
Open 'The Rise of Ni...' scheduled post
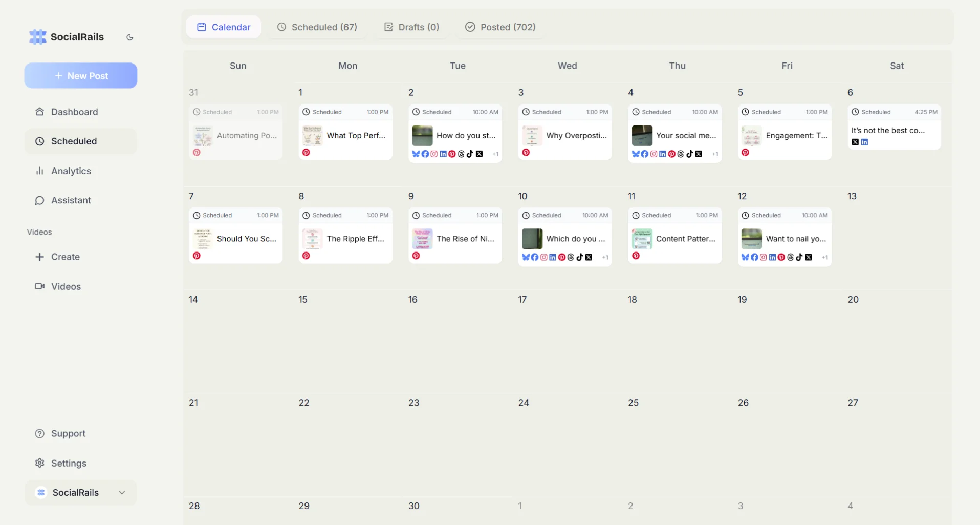tap(455, 236)
